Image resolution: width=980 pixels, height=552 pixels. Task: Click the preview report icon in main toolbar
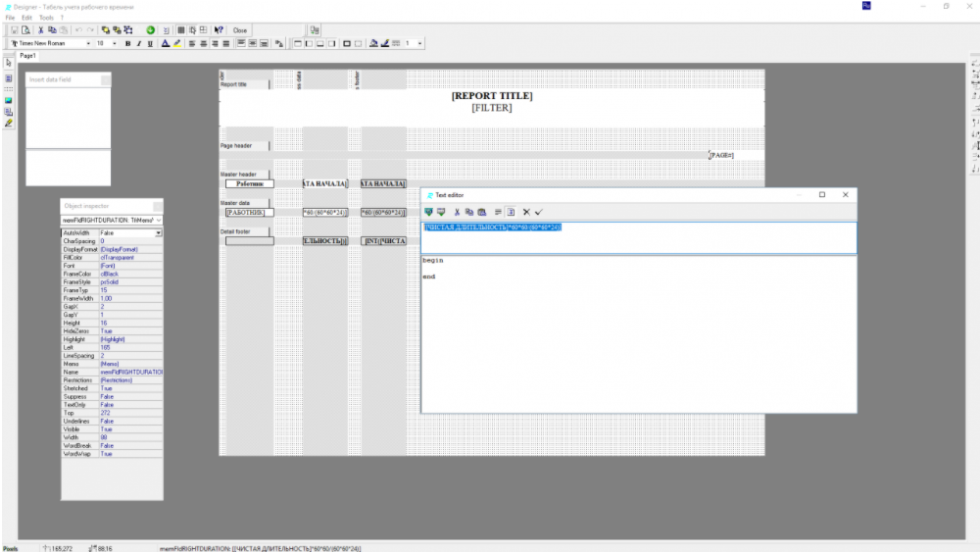tap(27, 30)
